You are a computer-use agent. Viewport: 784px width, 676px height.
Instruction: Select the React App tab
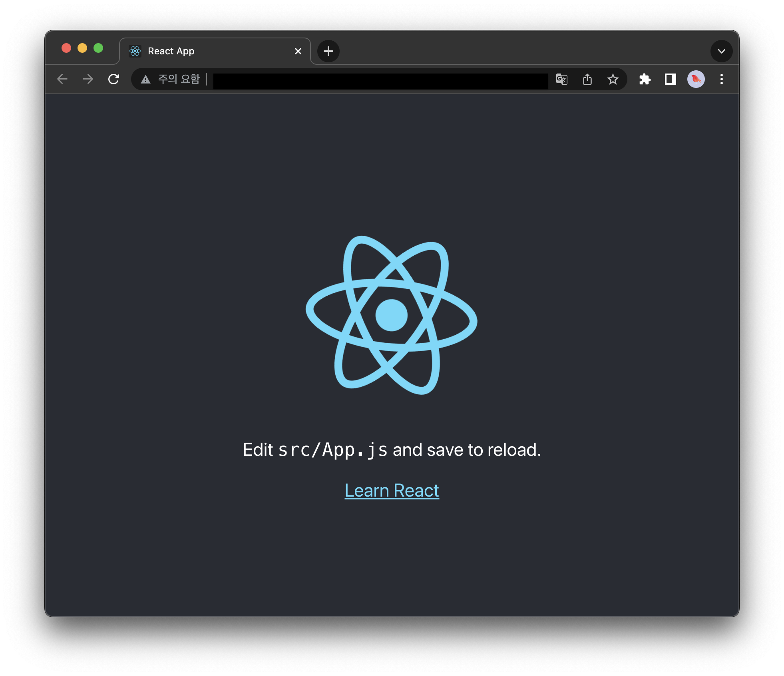pyautogui.click(x=200, y=51)
